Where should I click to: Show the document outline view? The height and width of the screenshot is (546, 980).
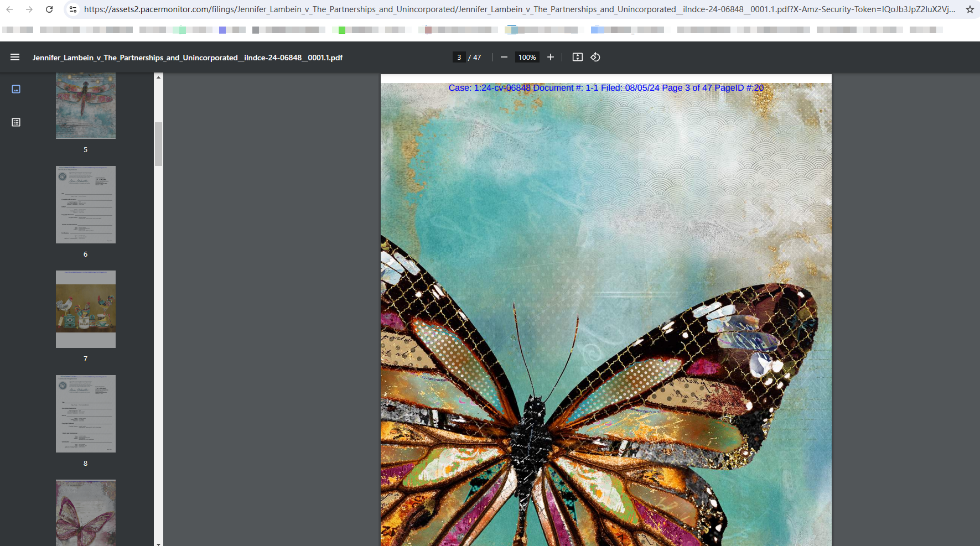pos(16,122)
